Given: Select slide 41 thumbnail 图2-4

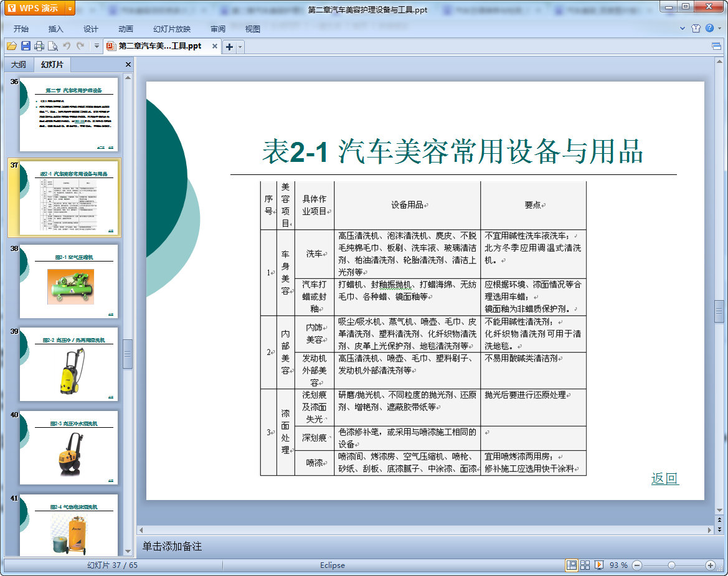Looking at the screenshot, I should 69,525.
